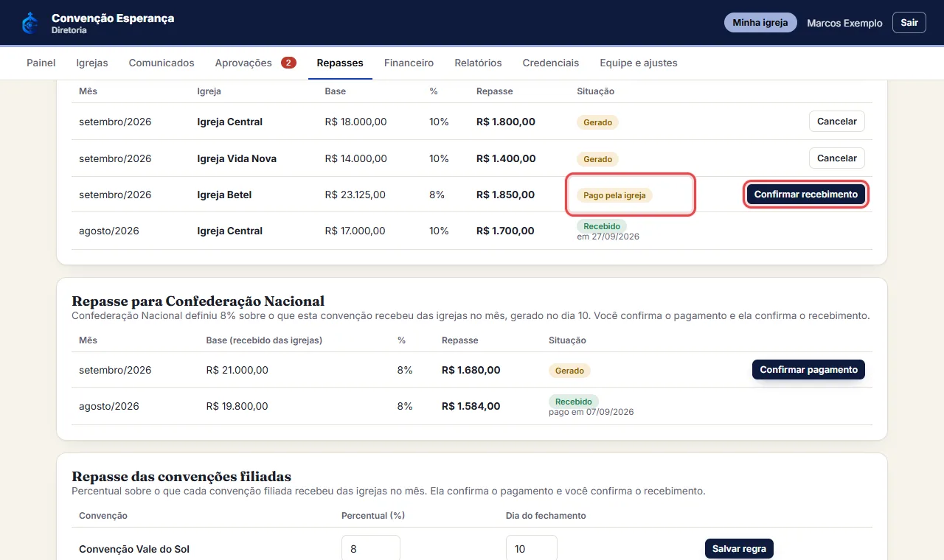Click the Repasse das convenções filiadas heading
Viewport: 944px width, 560px height.
[181, 476]
